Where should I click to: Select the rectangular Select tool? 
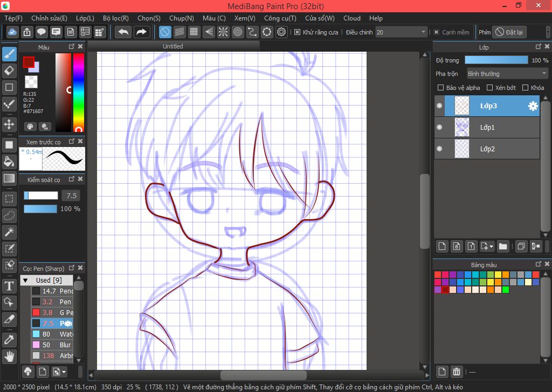9,199
